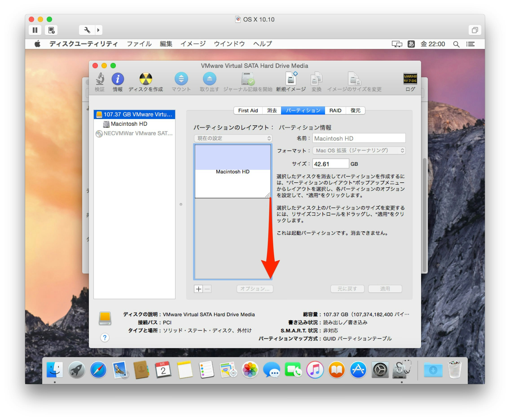This screenshot has height=420, width=510.
Task: Edit the partition サイズ size field
Action: (330, 164)
